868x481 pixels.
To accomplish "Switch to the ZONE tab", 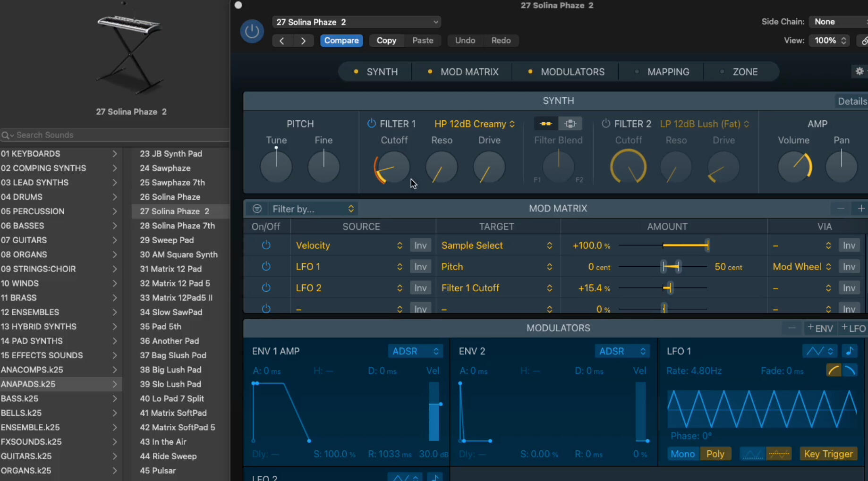I will [x=745, y=72].
